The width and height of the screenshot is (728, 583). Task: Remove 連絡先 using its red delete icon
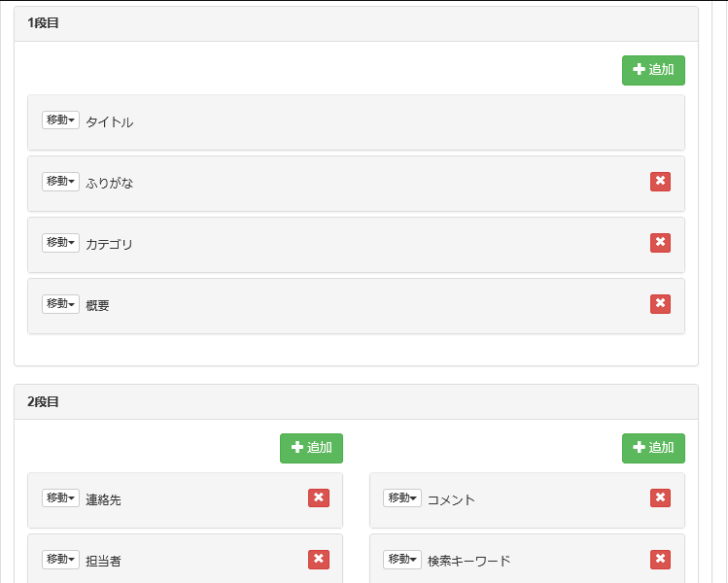pos(318,498)
